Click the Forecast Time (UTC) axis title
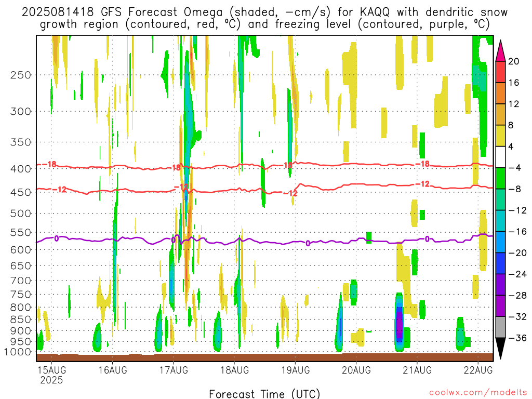 tap(264, 394)
